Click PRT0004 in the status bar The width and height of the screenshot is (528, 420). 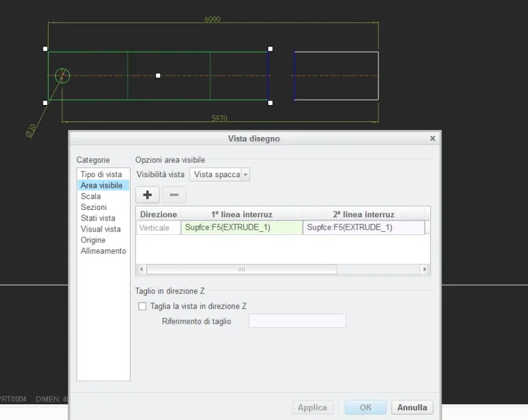click(13, 399)
